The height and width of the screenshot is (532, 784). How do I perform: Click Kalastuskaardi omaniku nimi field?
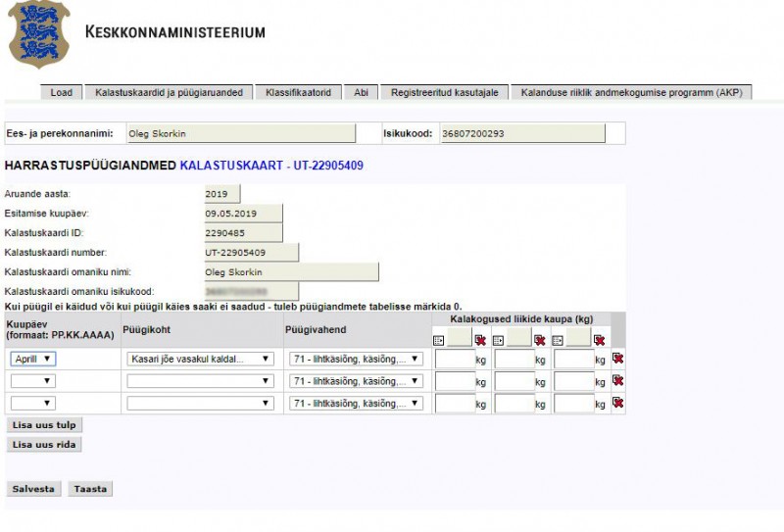(x=291, y=272)
